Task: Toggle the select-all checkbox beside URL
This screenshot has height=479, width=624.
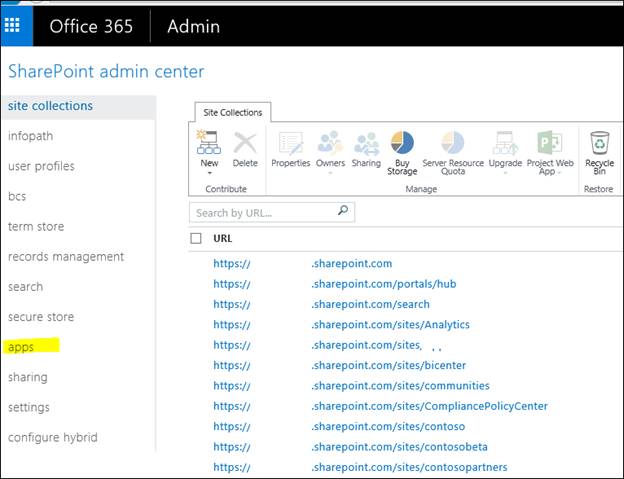Action: tap(196, 239)
